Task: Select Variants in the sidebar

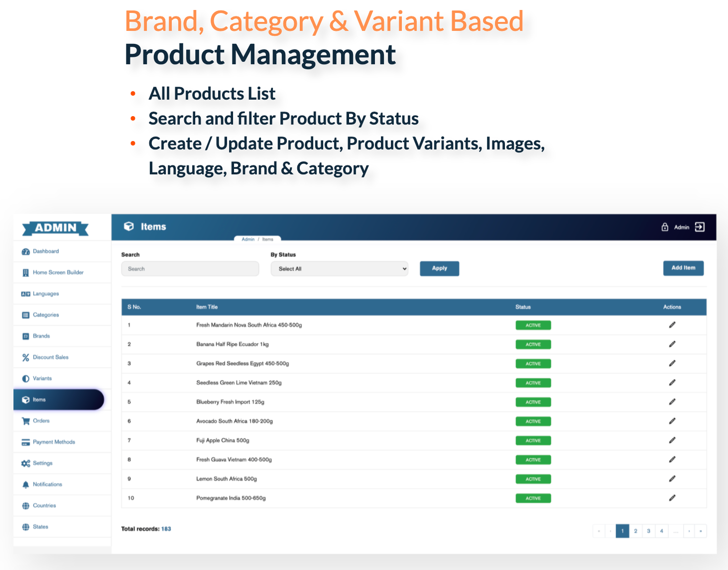Action: pos(42,379)
